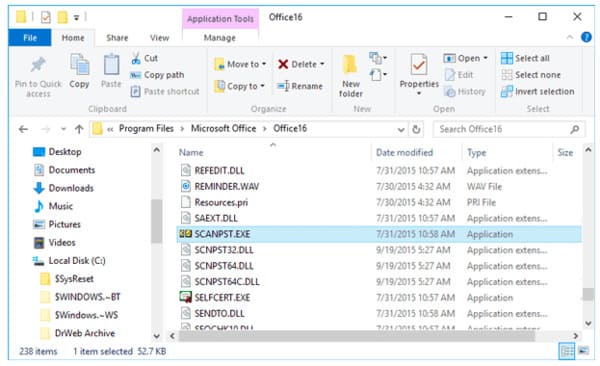Refresh the Office16 folder view
The image size is (600, 366).
[416, 129]
